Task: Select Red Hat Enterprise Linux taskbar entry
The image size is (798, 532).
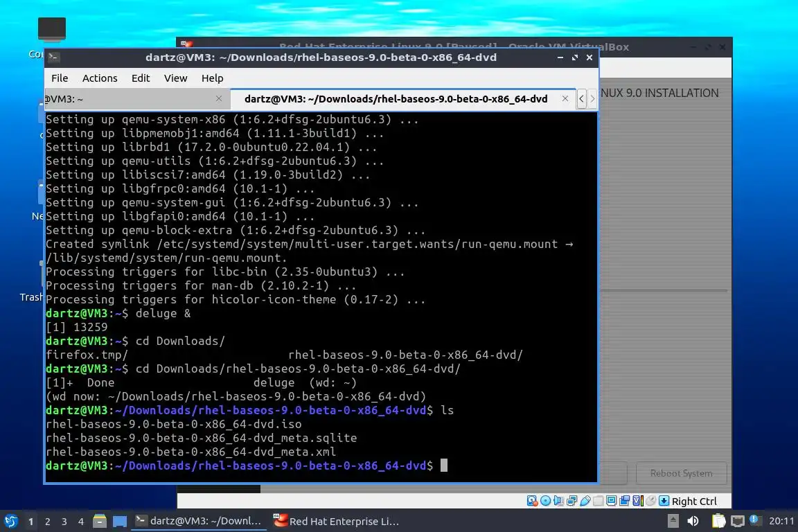Action: point(336,521)
